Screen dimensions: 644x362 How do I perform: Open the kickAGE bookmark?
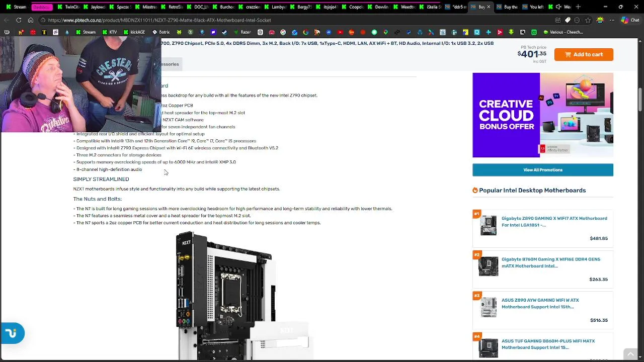tap(134, 32)
